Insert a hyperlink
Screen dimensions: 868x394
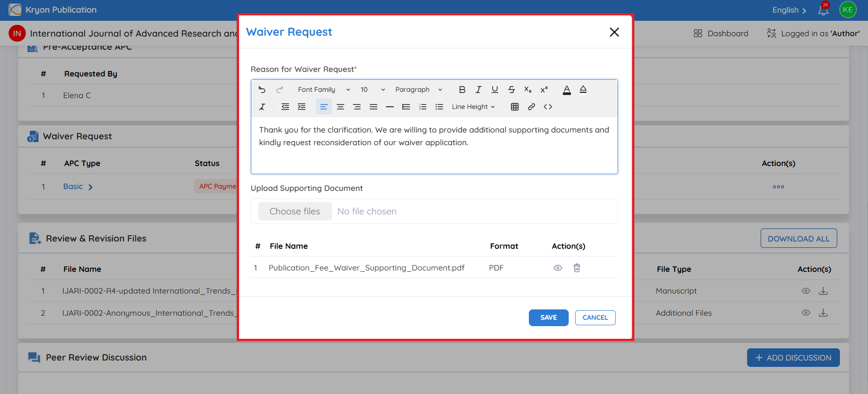[532, 107]
